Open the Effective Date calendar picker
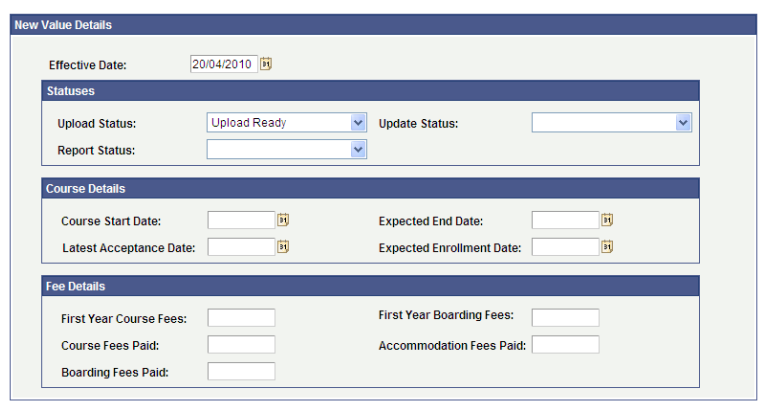 click(x=266, y=64)
